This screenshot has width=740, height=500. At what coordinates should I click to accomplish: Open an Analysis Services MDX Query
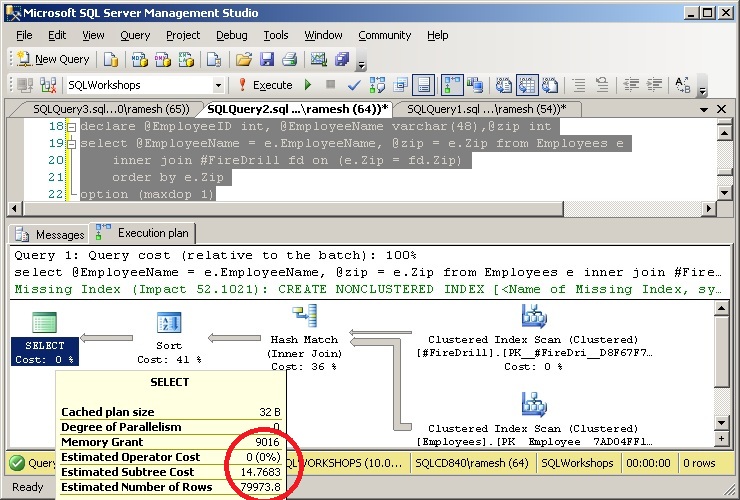[139, 59]
